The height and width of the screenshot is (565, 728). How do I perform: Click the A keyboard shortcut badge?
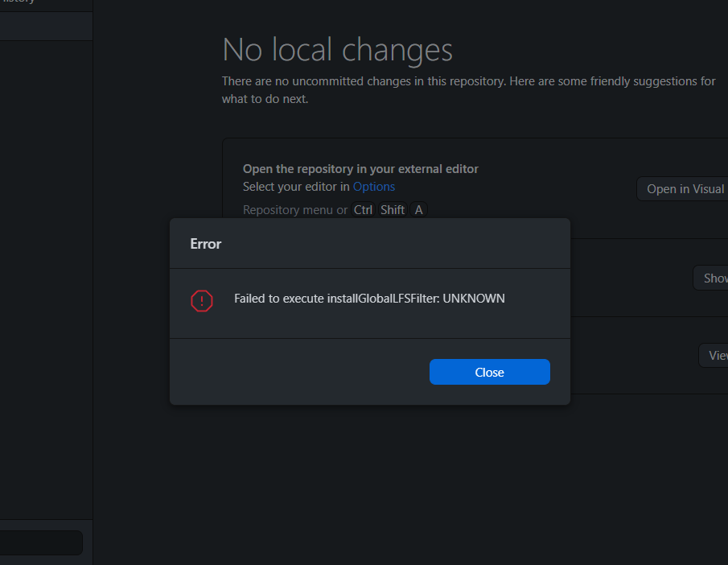point(418,209)
